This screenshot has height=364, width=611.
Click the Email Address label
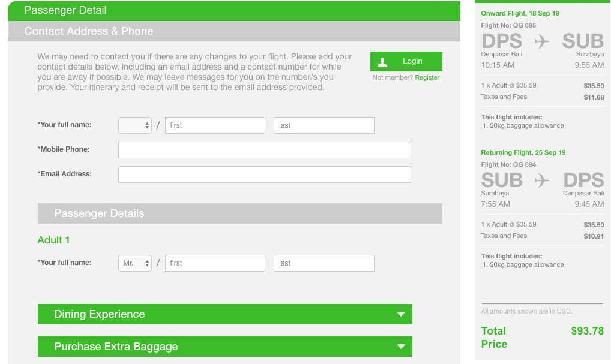(65, 174)
